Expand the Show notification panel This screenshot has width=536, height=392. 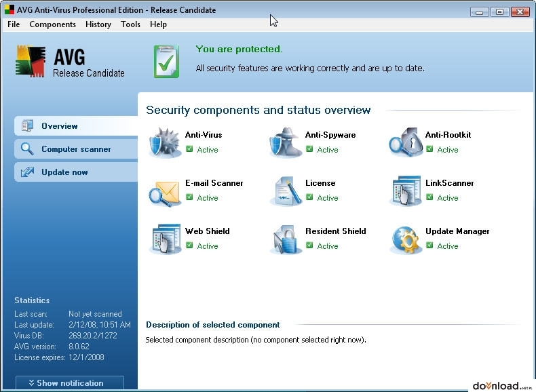pyautogui.click(x=70, y=383)
